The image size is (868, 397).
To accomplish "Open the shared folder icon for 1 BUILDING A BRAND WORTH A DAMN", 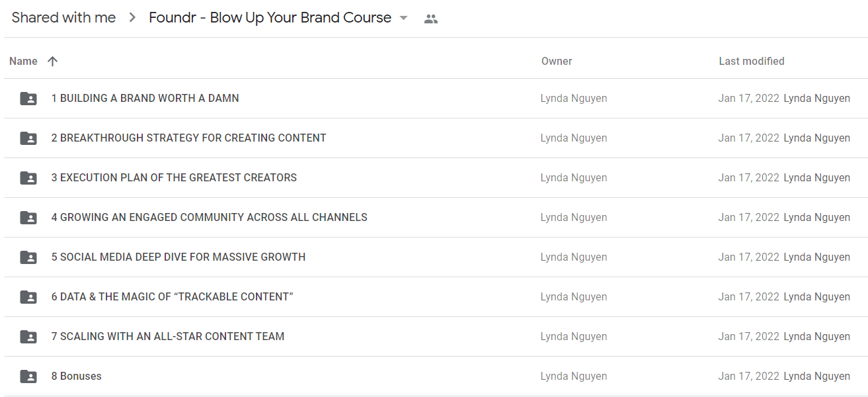I will (28, 99).
